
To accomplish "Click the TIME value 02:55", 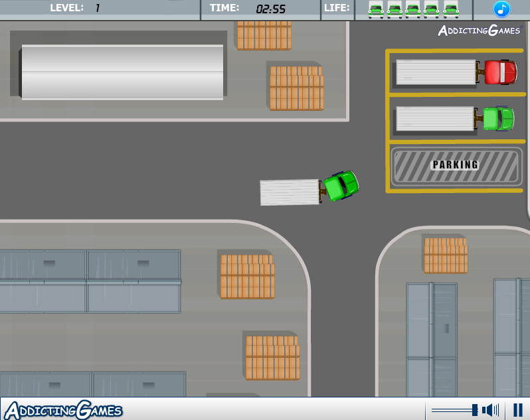I will point(271,9).
